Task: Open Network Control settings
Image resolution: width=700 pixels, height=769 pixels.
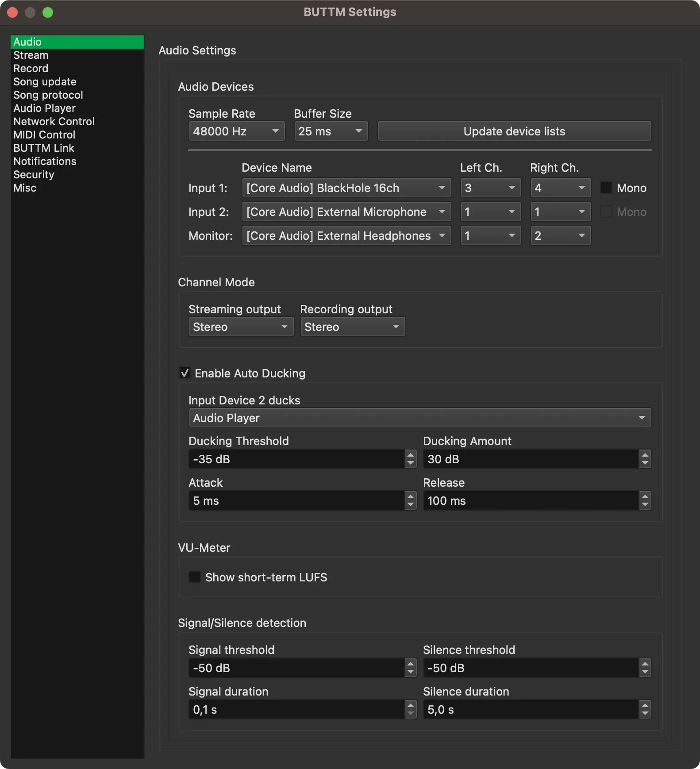Action: 77,121
